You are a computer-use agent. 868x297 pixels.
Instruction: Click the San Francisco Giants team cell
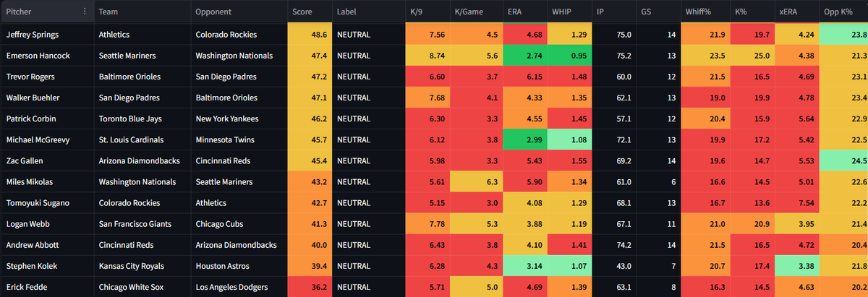[142, 224]
